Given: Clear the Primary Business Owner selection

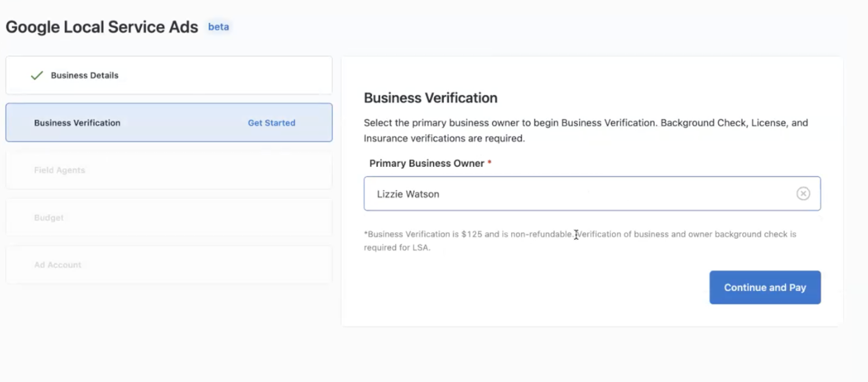Looking at the screenshot, I should [803, 194].
